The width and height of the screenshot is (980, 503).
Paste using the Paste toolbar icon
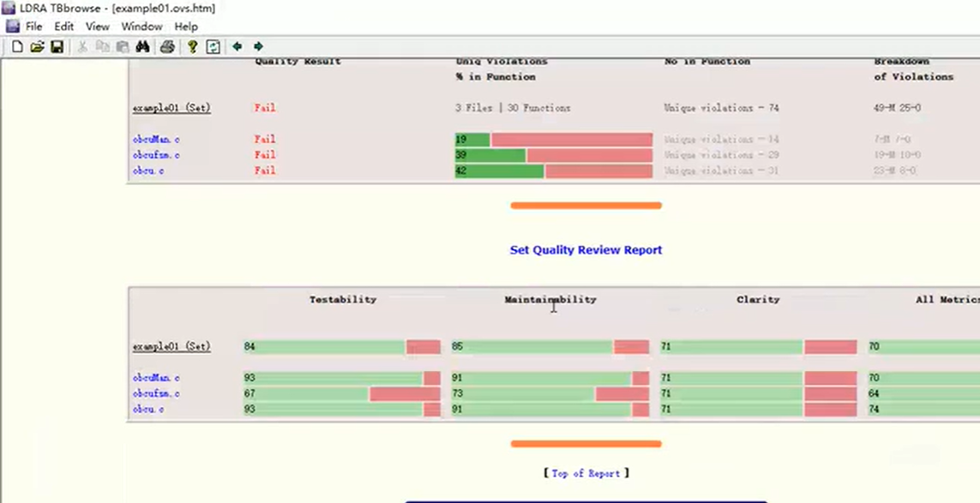pos(121,47)
